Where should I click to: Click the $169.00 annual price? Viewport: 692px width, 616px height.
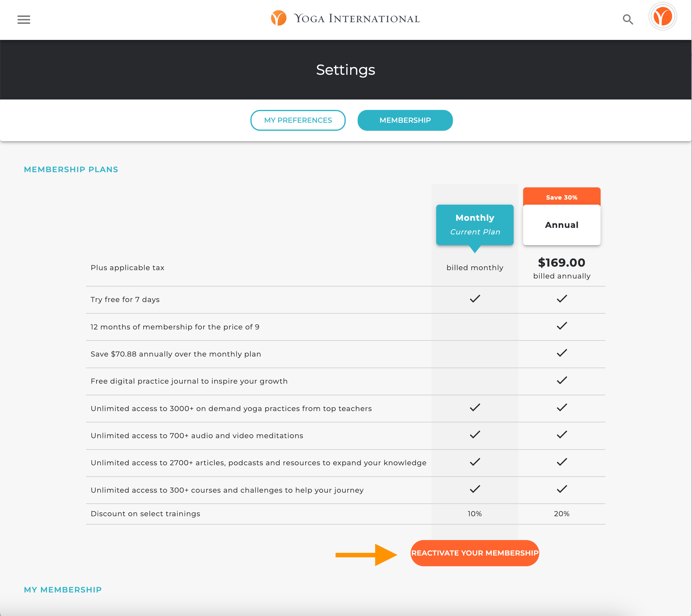coord(561,262)
